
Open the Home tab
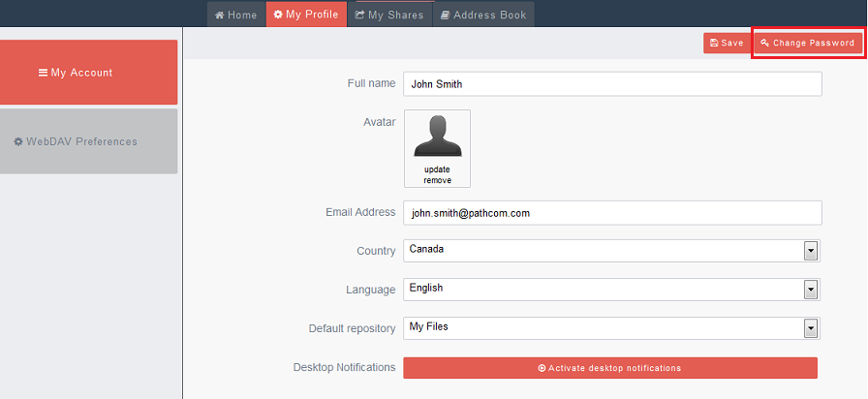pyautogui.click(x=236, y=15)
